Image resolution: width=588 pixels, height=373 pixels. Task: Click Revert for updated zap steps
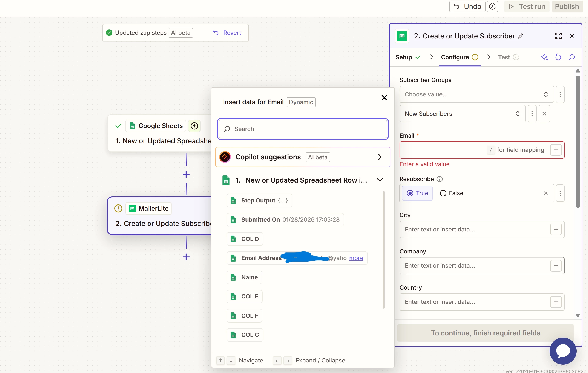(x=227, y=33)
